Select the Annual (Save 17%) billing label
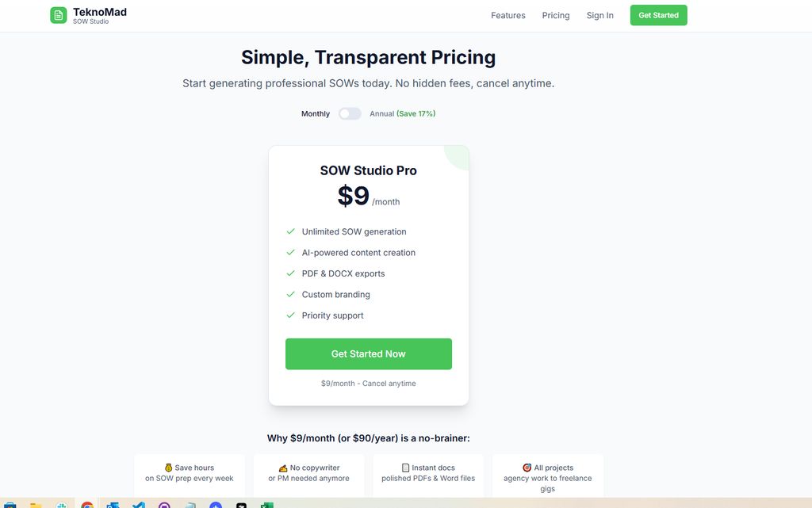Screen dimensions: 812x508 click(x=402, y=114)
